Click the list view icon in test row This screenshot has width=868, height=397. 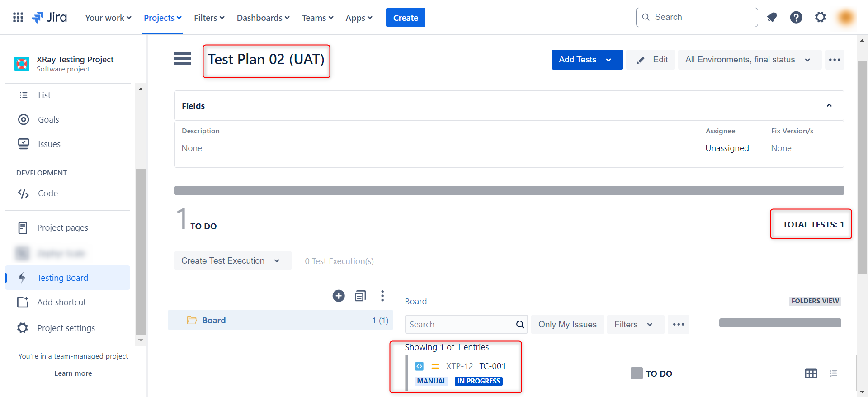point(833,373)
